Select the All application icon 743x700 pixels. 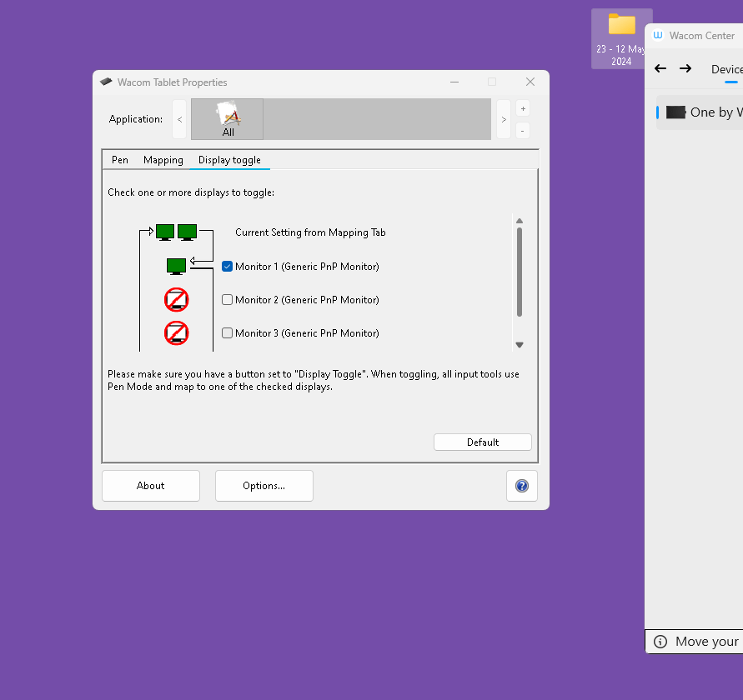click(228, 119)
